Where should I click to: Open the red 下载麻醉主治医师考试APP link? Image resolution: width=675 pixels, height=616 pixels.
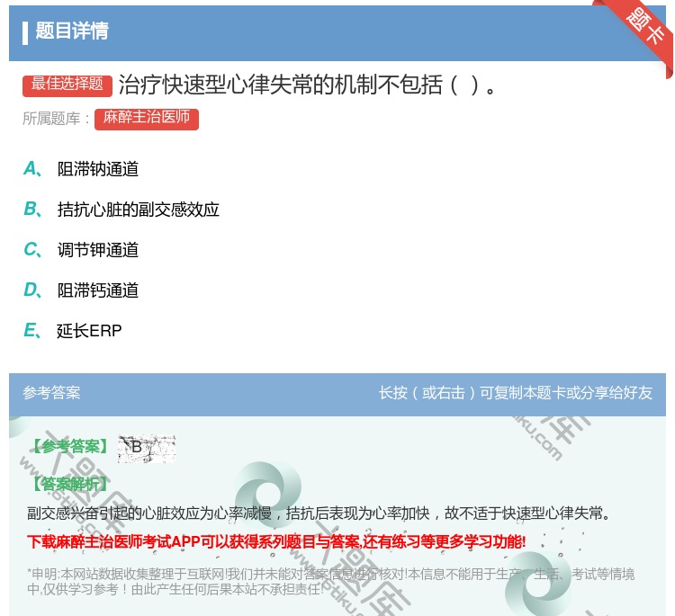[276, 541]
